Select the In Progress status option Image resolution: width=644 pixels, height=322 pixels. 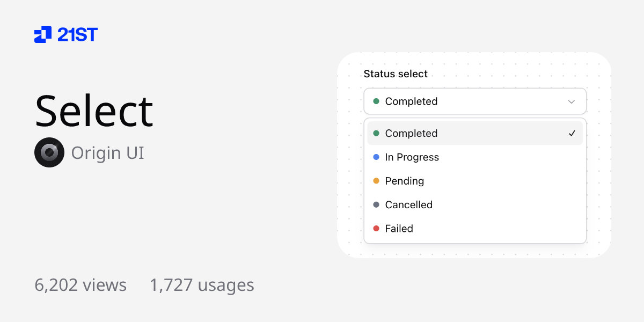point(412,157)
